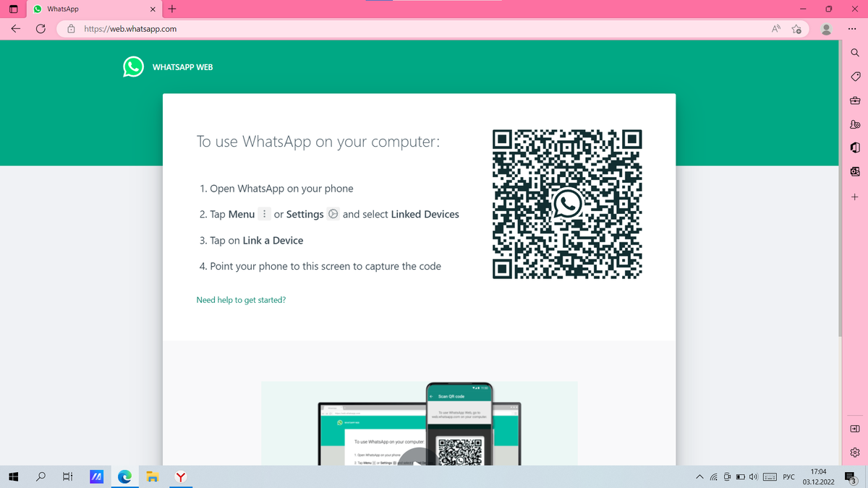Image resolution: width=868 pixels, height=488 pixels.
Task: Open the touch keyboard tray icon
Action: pos(770,477)
